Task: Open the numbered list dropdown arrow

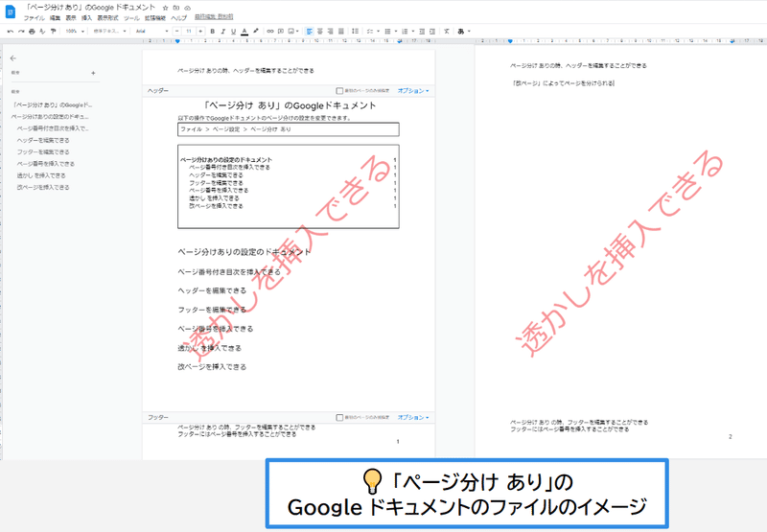Action: pos(413,32)
